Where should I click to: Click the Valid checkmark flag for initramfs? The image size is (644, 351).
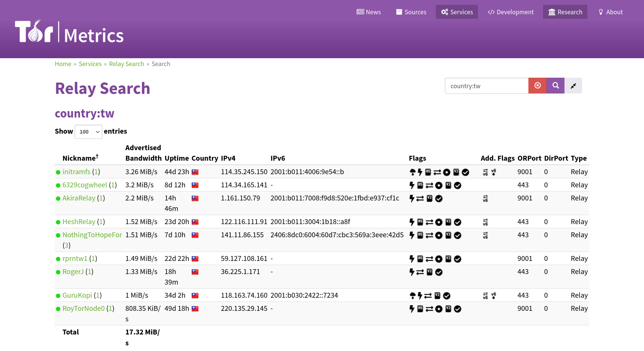point(465,172)
